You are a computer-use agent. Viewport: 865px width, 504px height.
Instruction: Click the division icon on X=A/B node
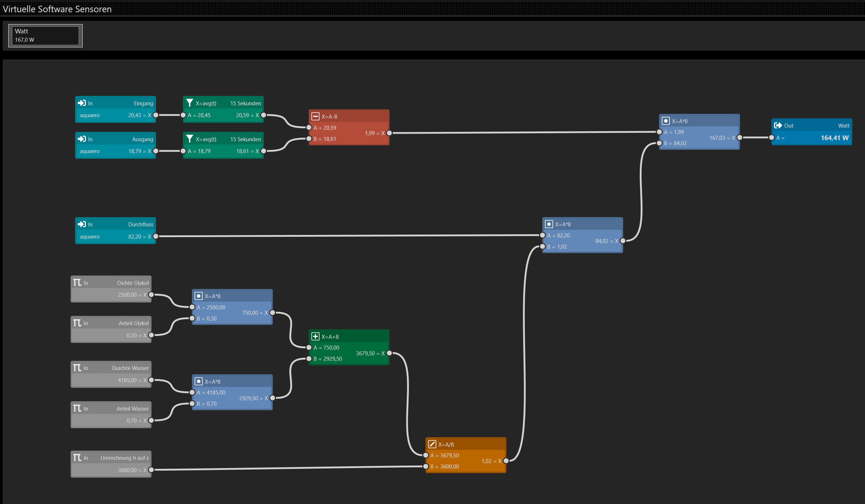pyautogui.click(x=432, y=444)
